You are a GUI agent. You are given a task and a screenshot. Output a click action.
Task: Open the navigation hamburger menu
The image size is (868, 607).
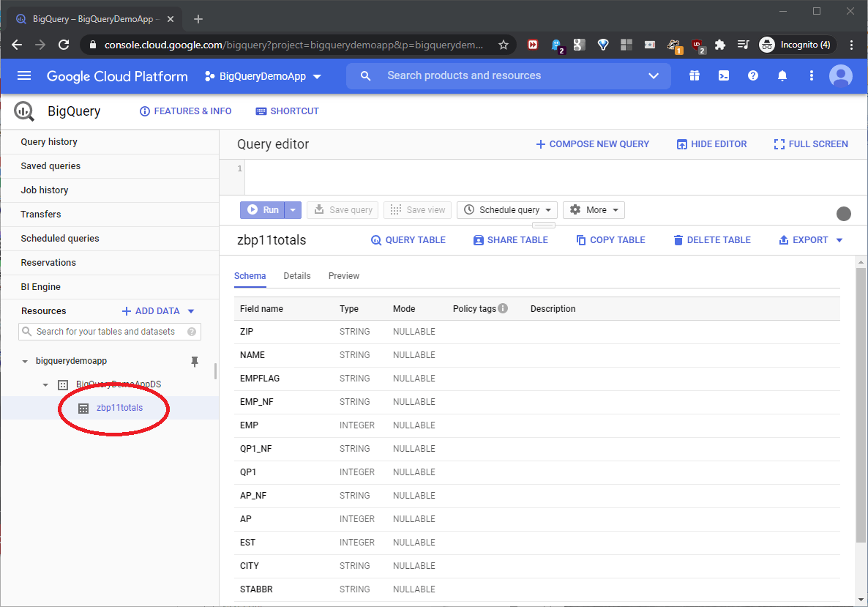tap(24, 75)
